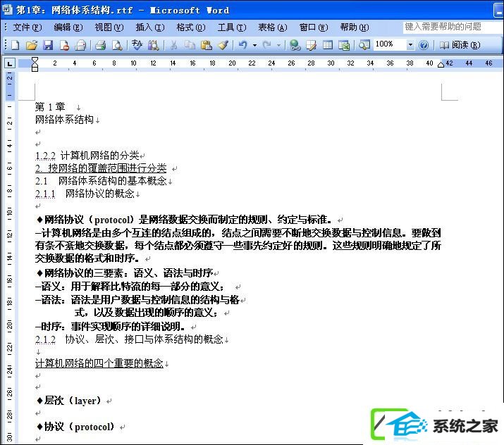This screenshot has height=445, width=504.
Task: Click the E-mail send icon
Action: (x=80, y=45)
